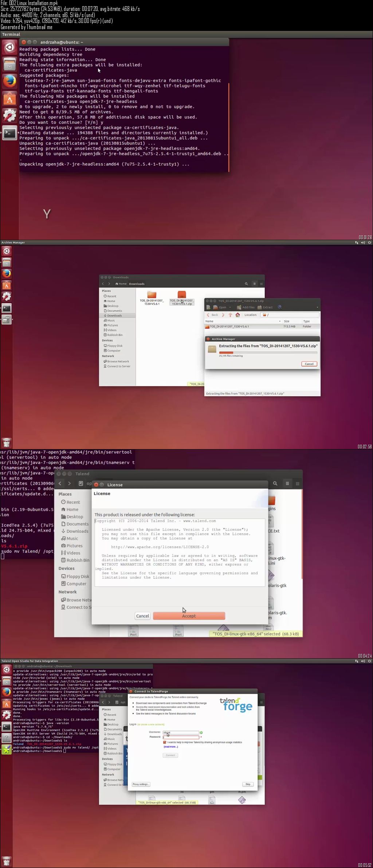
Task: Click the search icon in the Downloads window
Action: pyautogui.click(x=246, y=284)
